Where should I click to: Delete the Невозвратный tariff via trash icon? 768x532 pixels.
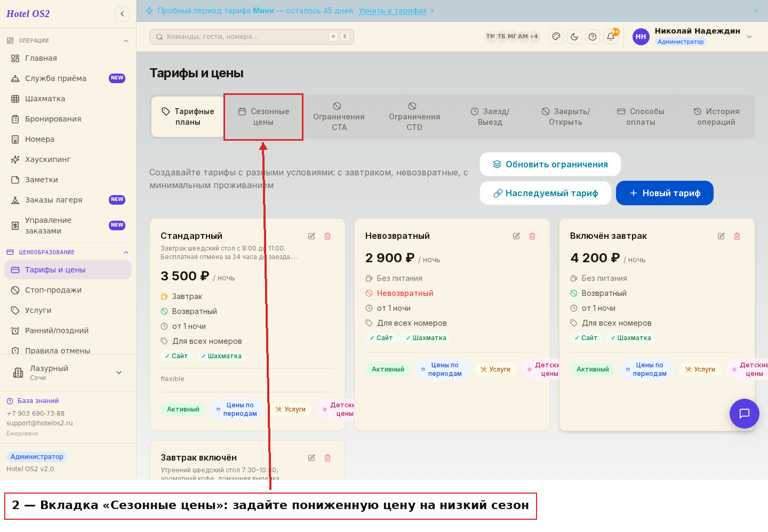pyautogui.click(x=532, y=236)
